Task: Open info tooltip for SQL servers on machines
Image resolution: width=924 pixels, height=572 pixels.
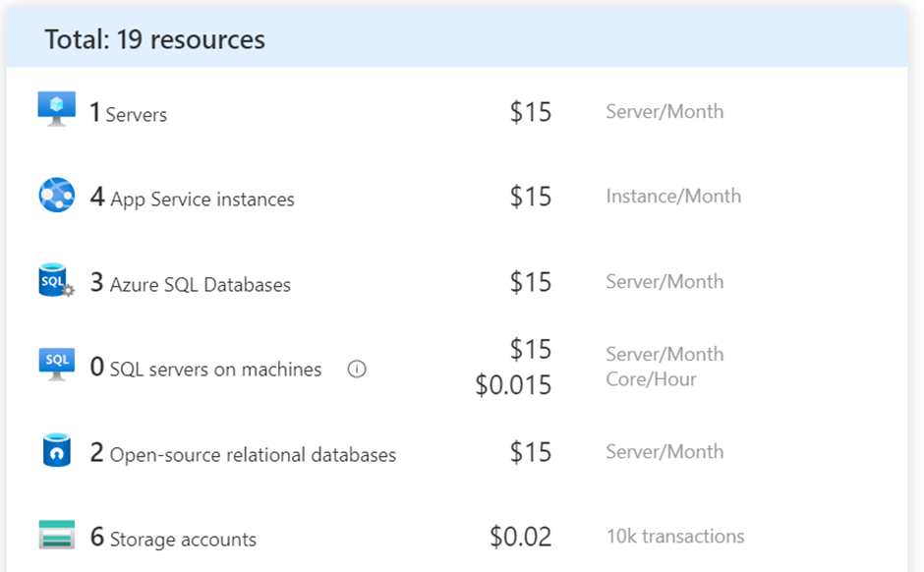Action: tap(357, 370)
